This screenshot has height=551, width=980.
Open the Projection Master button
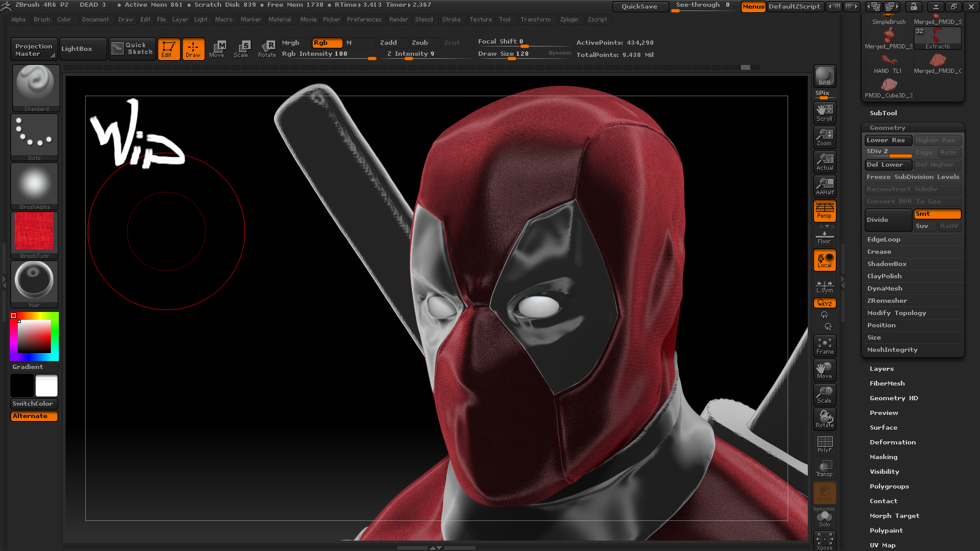click(x=34, y=50)
